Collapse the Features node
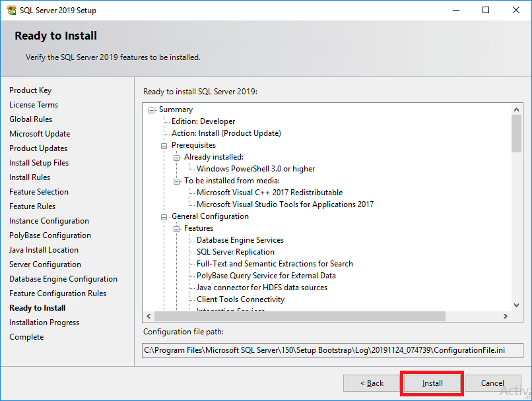The height and width of the screenshot is (401, 532). click(x=176, y=229)
